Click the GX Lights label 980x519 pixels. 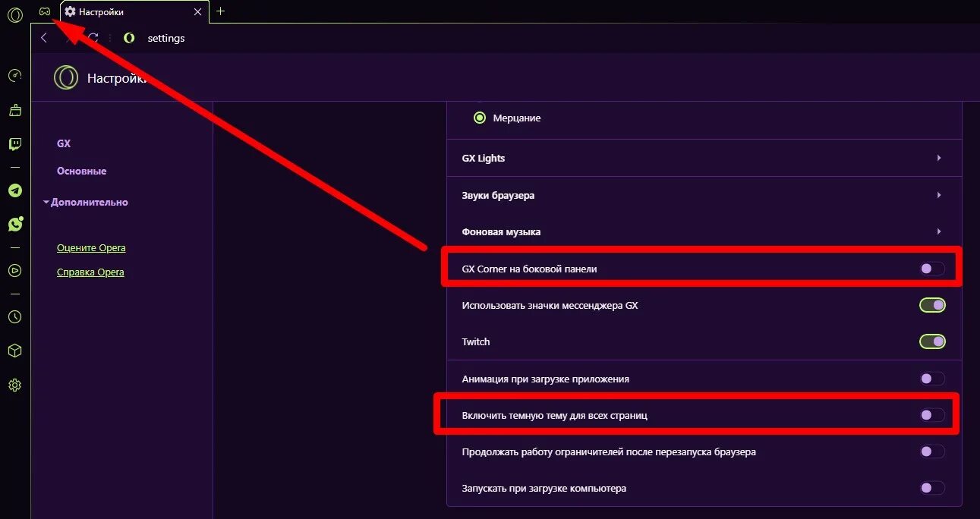coord(484,158)
